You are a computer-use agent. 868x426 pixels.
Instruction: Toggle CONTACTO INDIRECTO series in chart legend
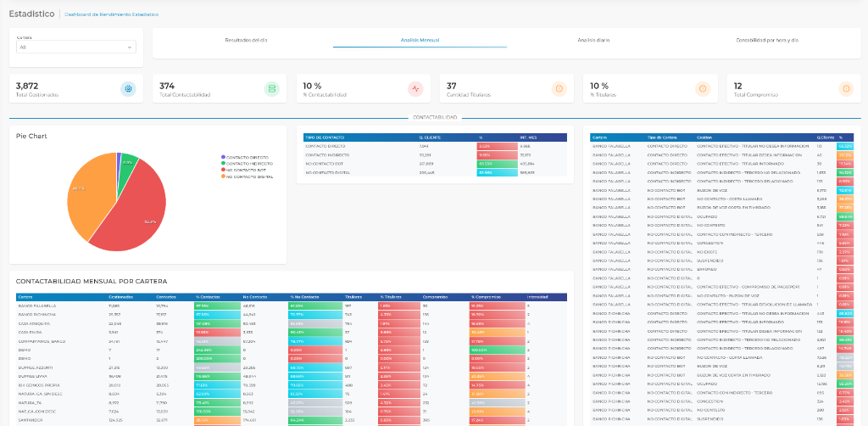pos(223,161)
